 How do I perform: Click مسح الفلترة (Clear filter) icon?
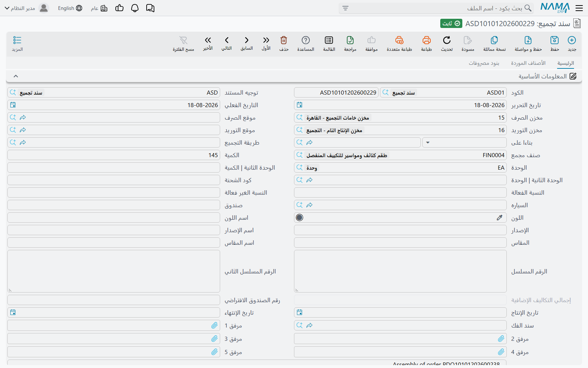point(183,40)
